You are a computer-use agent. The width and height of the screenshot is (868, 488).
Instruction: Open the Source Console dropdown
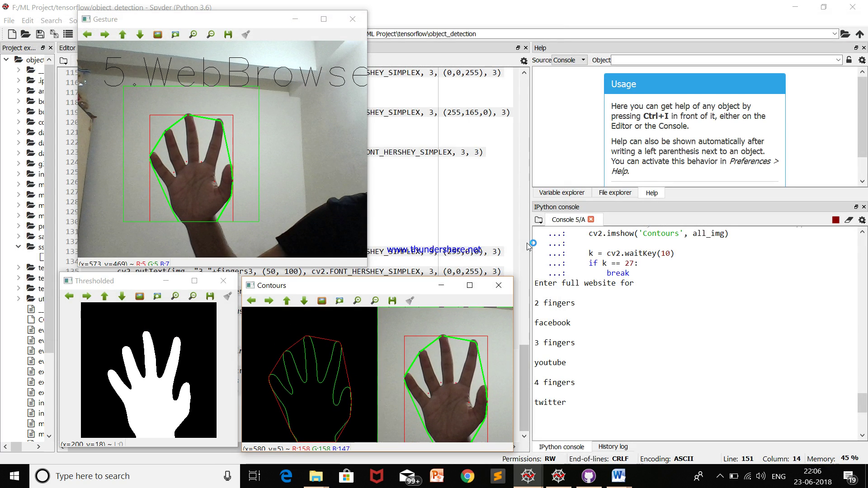click(570, 60)
